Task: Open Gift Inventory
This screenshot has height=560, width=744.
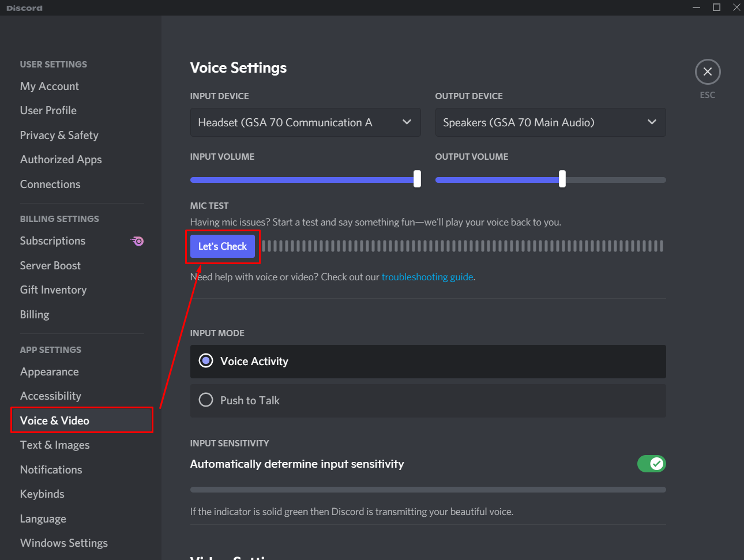Action: click(x=54, y=290)
